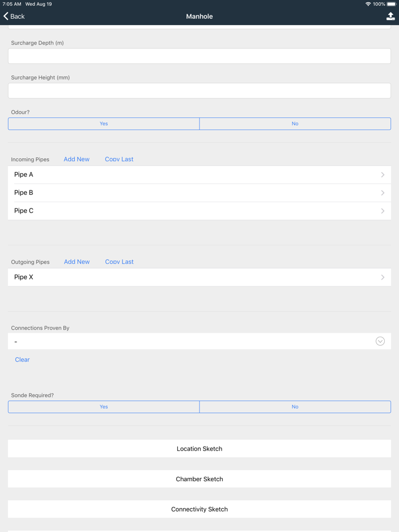This screenshot has height=532, width=399.
Task: Select No for Odour
Action: point(295,124)
